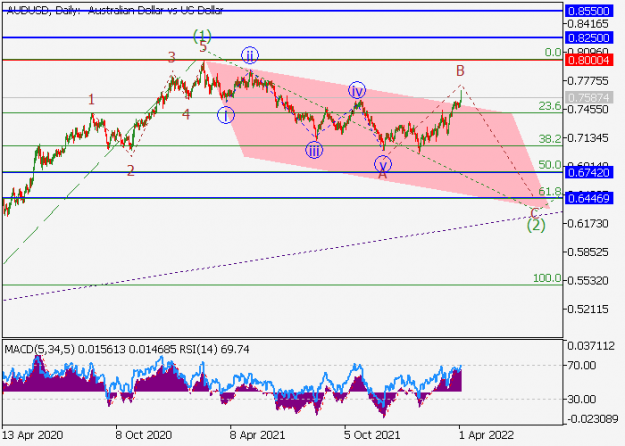625x446 pixels.
Task: Click the 0.61730 price axis value
Action: [588, 224]
